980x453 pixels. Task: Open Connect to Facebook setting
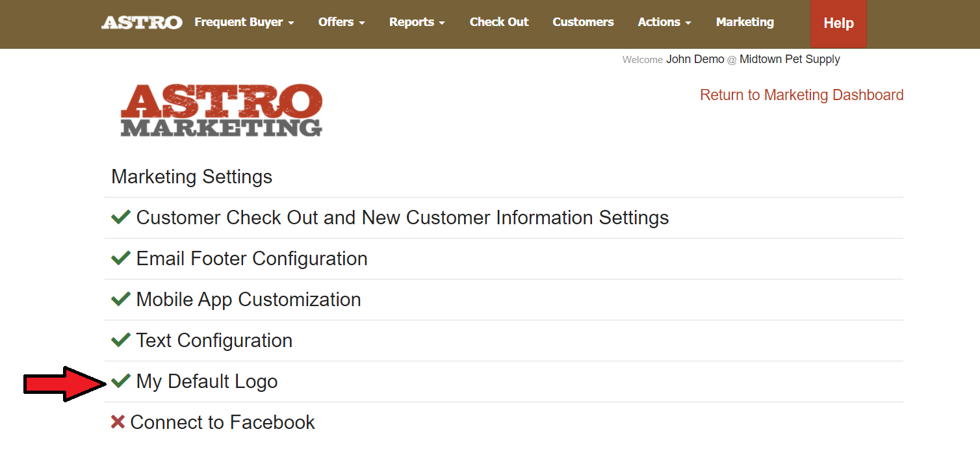pyautogui.click(x=222, y=422)
